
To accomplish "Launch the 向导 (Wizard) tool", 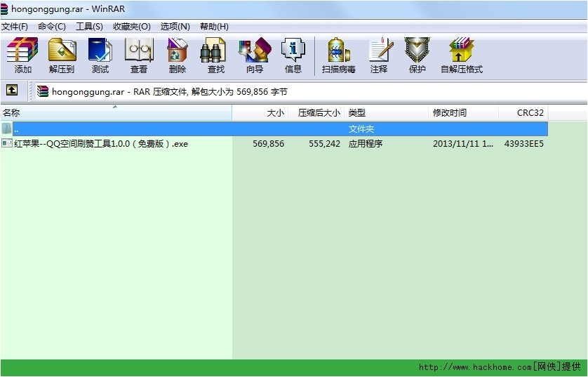I will [255, 55].
